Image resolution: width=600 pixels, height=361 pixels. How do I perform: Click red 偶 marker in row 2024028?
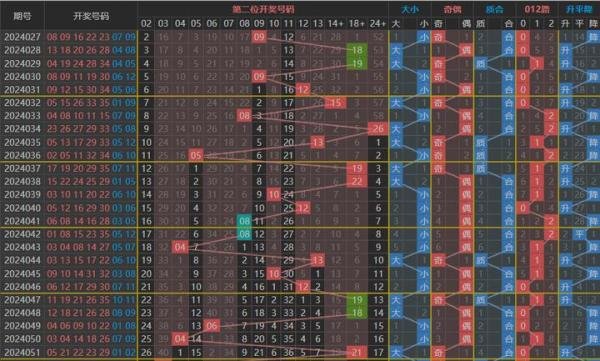[x=466, y=50]
